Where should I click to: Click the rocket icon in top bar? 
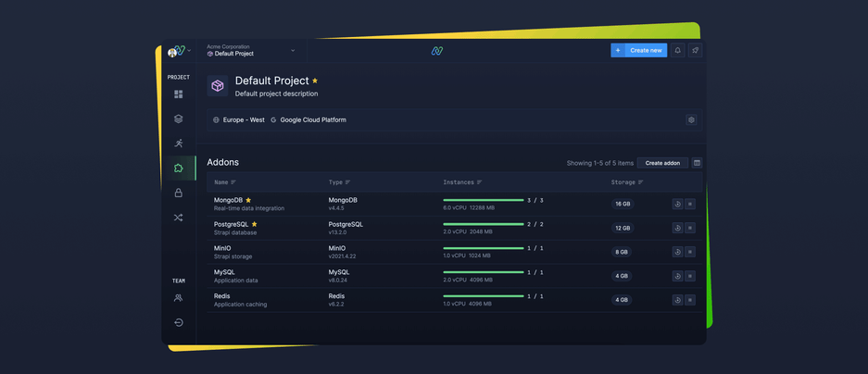696,50
